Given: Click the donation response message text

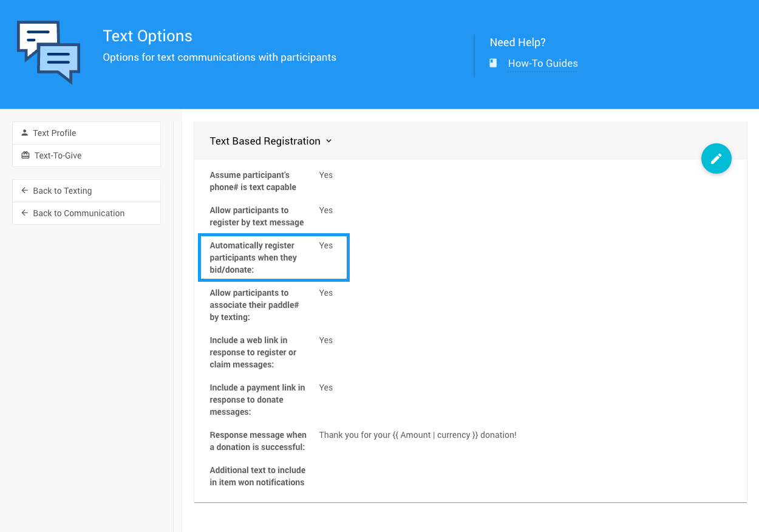Looking at the screenshot, I should [417, 435].
